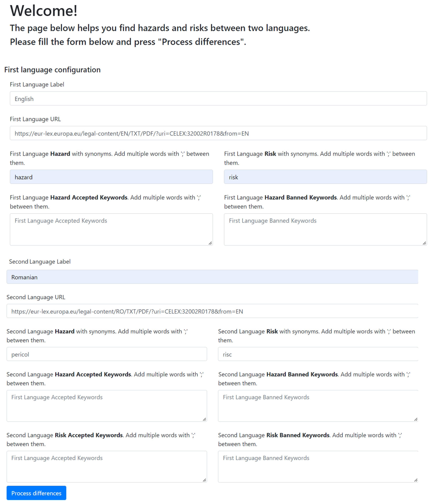Click the Process differences button
Screen dimensions: 433x504
(x=36, y=493)
